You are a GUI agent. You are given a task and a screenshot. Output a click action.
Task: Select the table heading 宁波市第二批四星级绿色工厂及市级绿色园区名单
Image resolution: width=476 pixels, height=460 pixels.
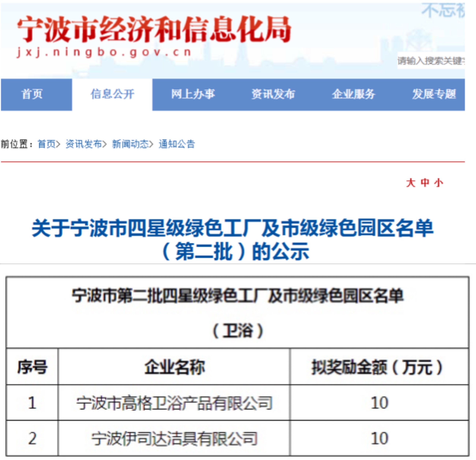coord(237,296)
